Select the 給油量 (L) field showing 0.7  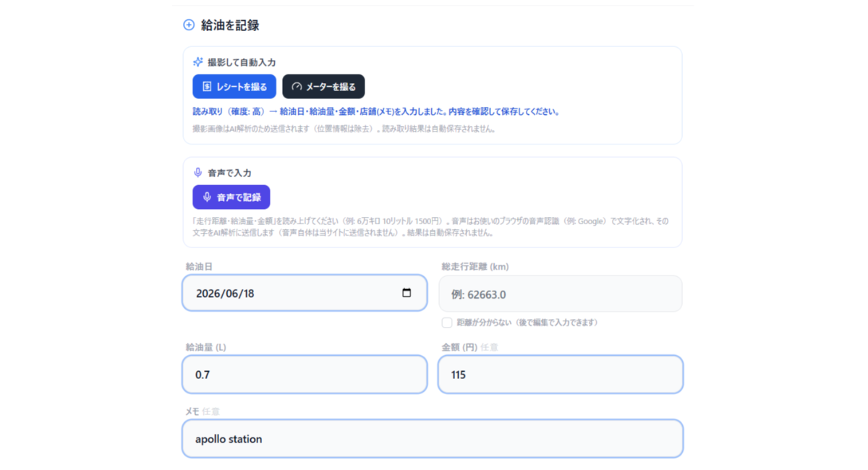(305, 375)
